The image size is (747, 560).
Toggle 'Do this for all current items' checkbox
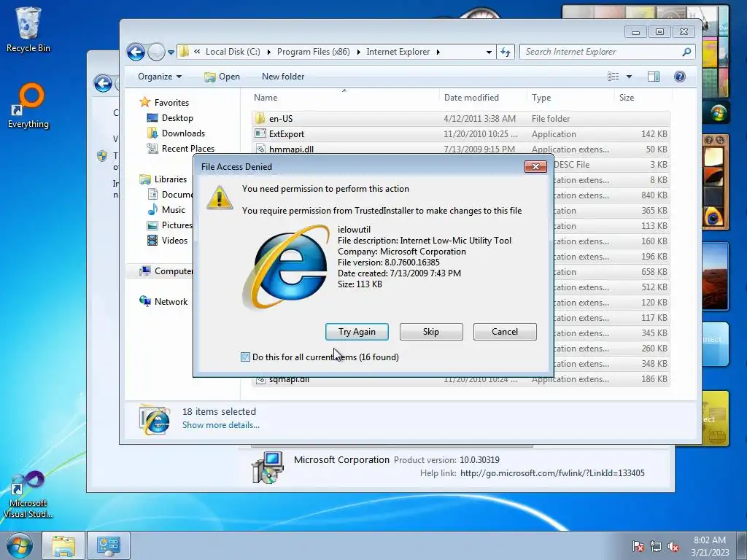tap(245, 357)
